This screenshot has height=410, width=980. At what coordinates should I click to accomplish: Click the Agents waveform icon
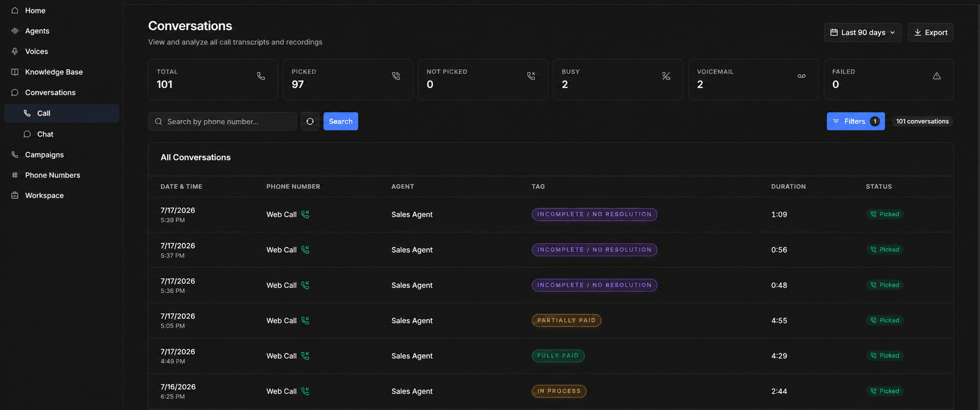pyautogui.click(x=15, y=31)
